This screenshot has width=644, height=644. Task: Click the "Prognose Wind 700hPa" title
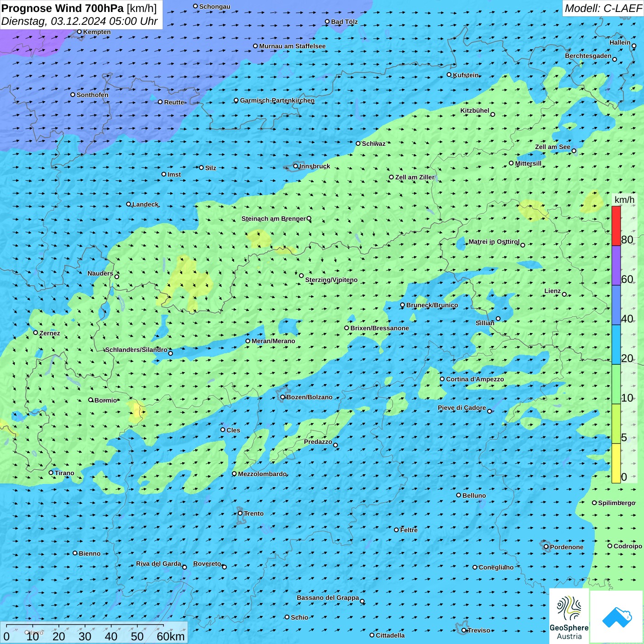(63, 8)
